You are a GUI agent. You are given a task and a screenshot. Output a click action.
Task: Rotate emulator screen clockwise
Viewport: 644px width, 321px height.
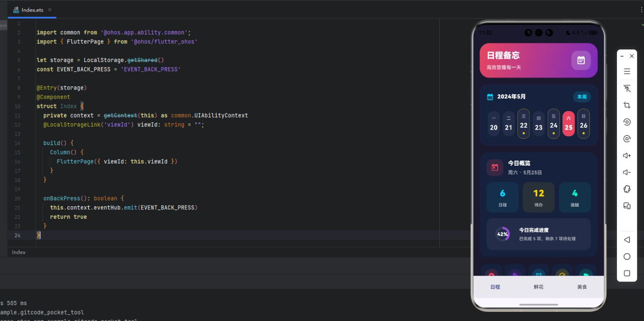click(x=627, y=139)
